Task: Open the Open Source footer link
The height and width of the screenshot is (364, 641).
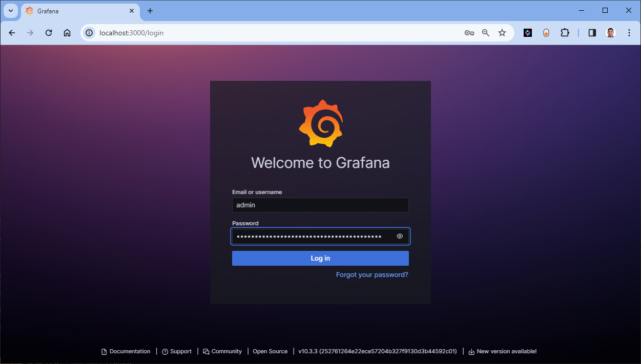Action: coord(270,352)
